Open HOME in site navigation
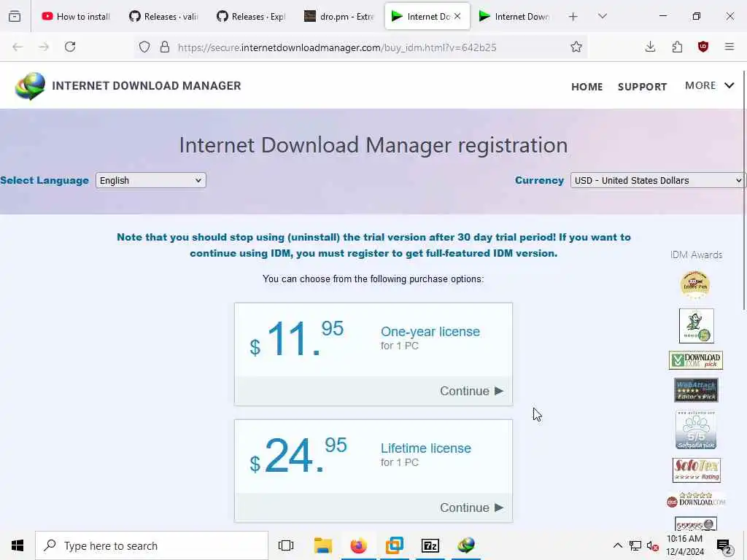The image size is (747, 560). pyautogui.click(x=587, y=87)
